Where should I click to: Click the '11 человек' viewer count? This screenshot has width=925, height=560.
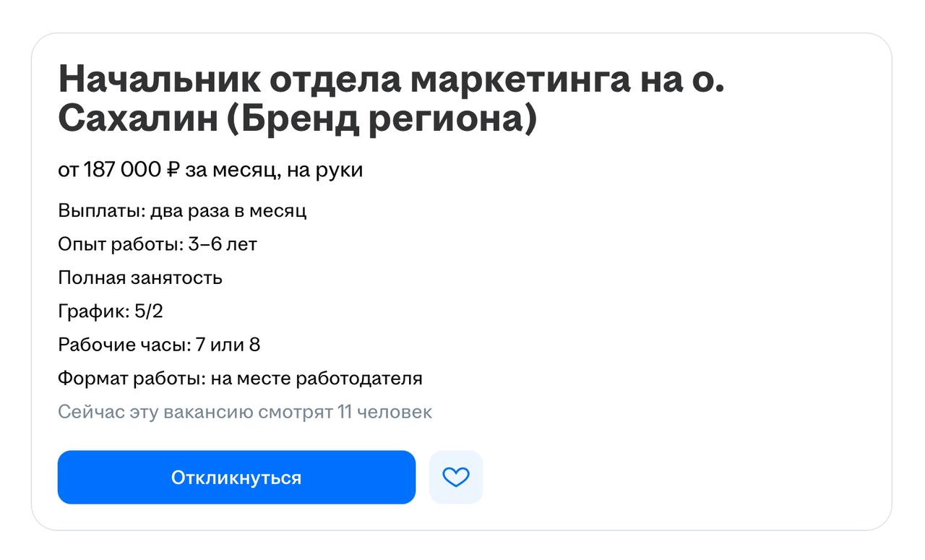(x=384, y=413)
